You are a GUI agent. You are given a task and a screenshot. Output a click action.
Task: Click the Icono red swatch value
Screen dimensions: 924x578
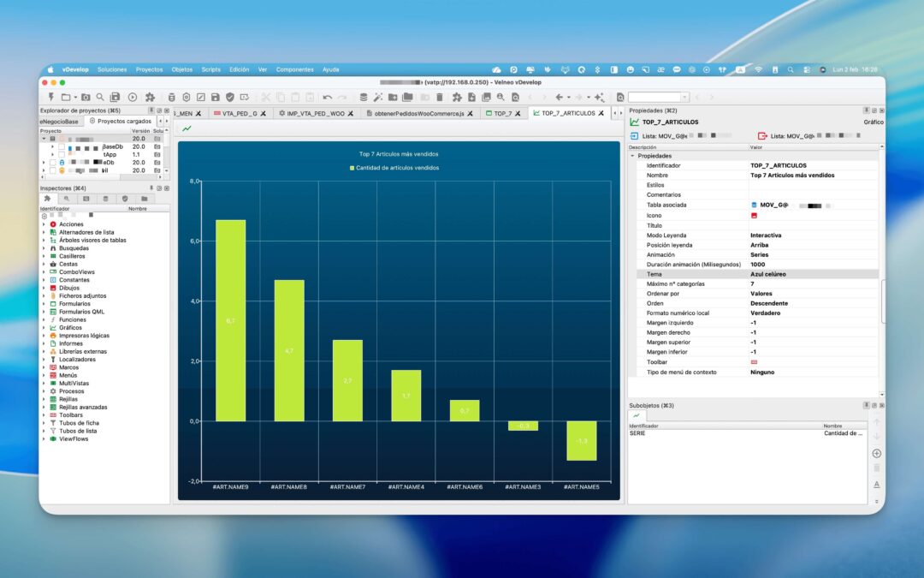coord(754,216)
